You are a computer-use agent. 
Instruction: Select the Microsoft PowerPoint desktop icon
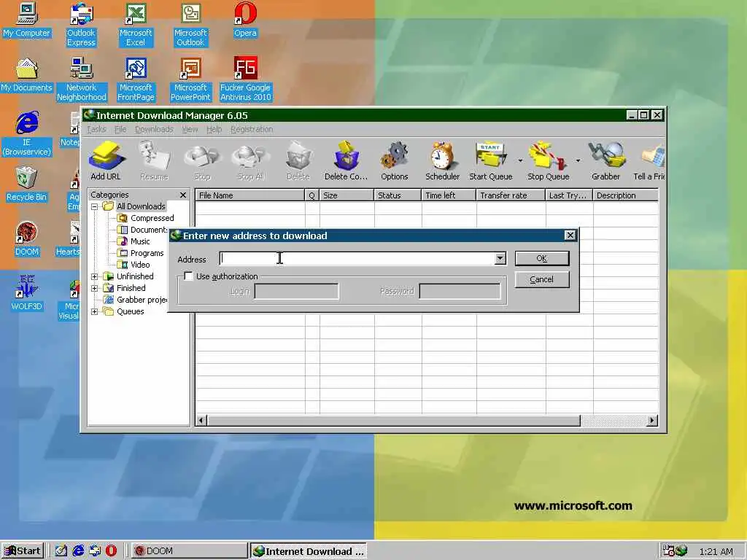click(190, 79)
